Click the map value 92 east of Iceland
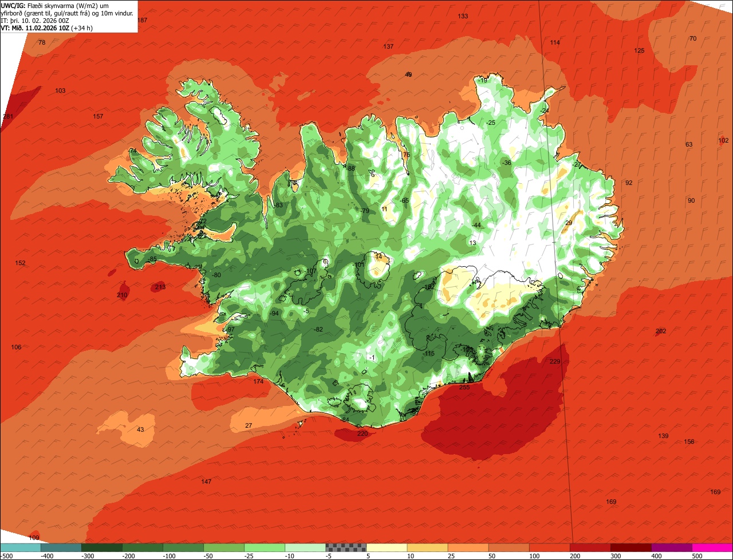The height and width of the screenshot is (560, 733). [629, 183]
